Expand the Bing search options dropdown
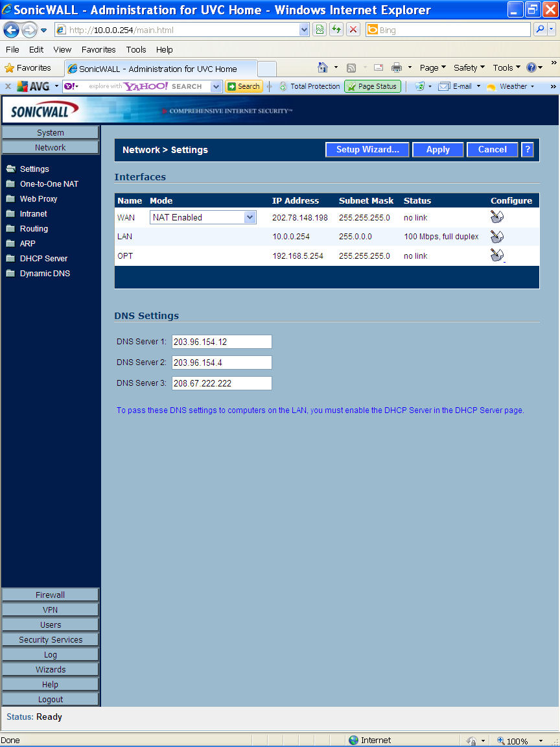 (x=552, y=30)
